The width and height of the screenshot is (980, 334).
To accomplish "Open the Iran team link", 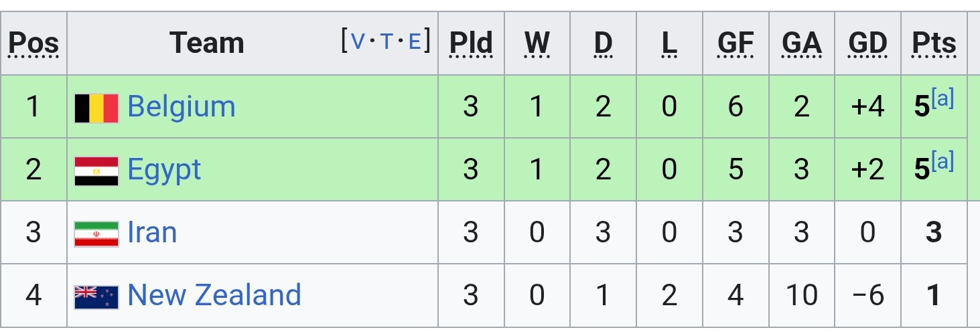I will [152, 233].
